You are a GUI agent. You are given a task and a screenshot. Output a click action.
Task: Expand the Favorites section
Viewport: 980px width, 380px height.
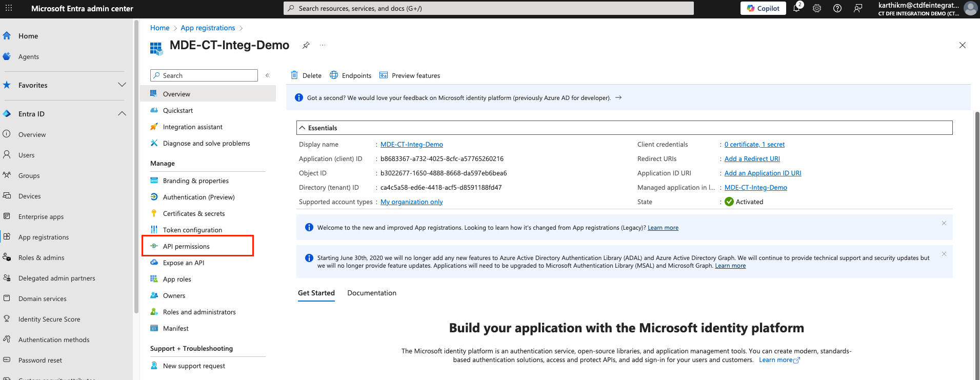(x=122, y=85)
